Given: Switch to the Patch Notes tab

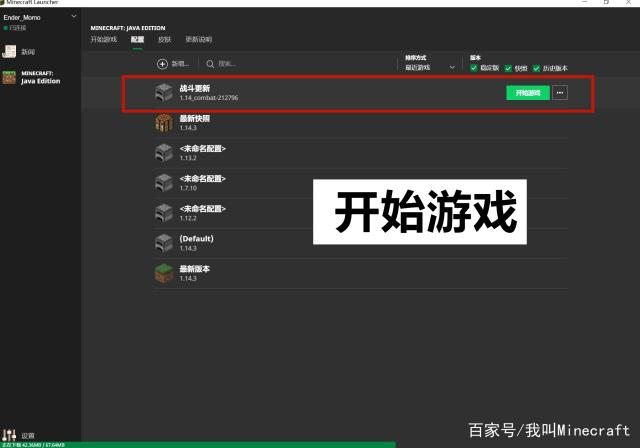Looking at the screenshot, I should pyautogui.click(x=199, y=40).
